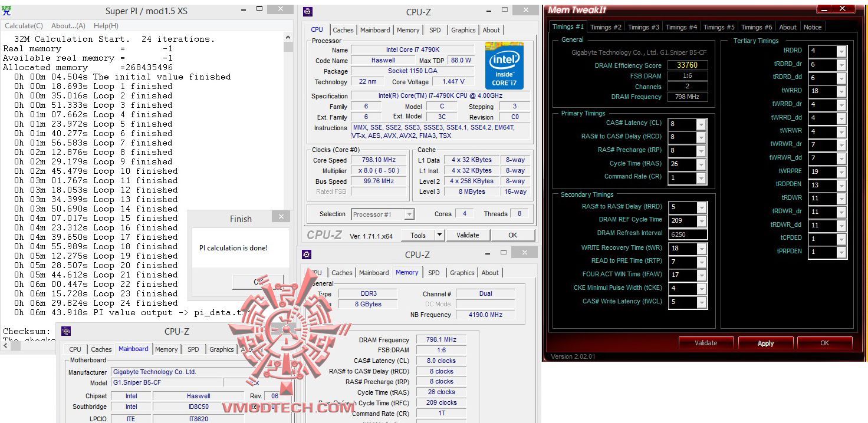Click the Tools button in CPU-Z
Screen dimensions: 868x423
pos(418,235)
